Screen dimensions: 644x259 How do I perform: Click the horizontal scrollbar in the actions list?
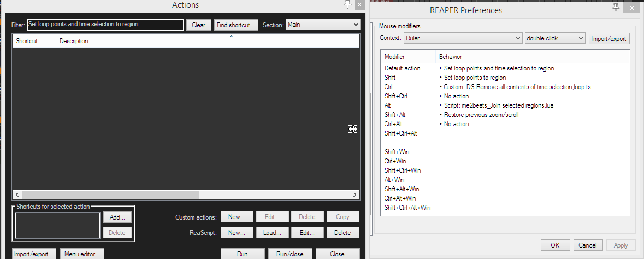tap(110, 195)
